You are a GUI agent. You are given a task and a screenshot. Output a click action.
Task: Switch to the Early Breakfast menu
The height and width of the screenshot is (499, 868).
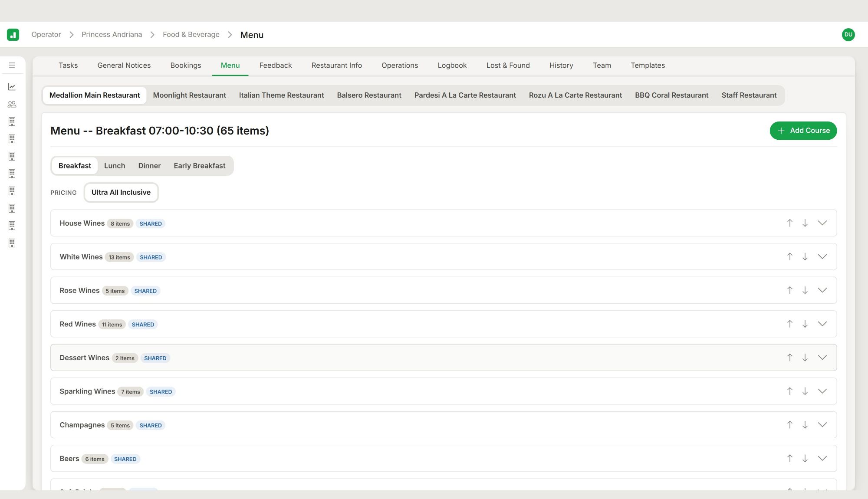click(200, 166)
